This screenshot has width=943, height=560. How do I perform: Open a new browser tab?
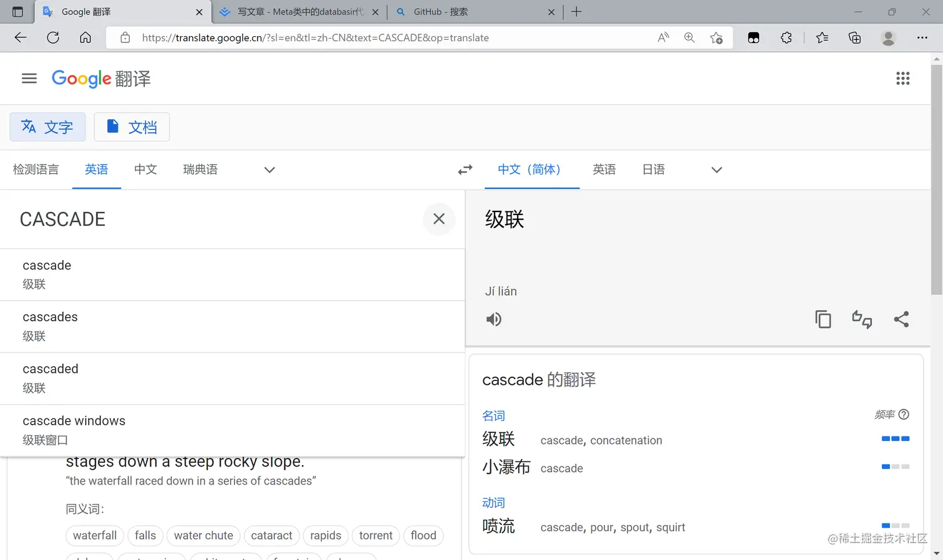(576, 12)
